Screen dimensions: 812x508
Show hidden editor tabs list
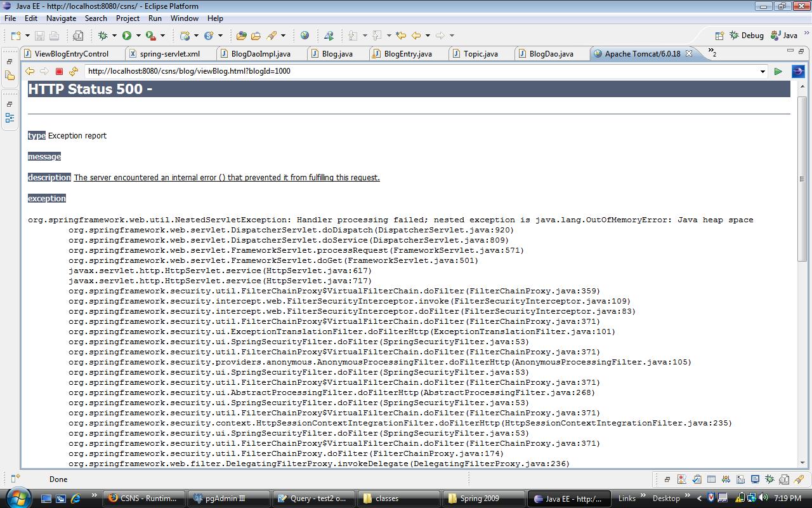pos(712,53)
